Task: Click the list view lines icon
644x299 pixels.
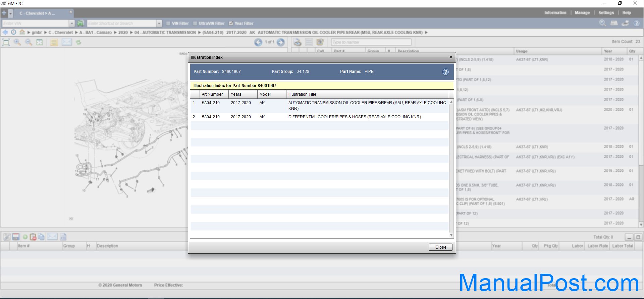Action: (x=309, y=42)
